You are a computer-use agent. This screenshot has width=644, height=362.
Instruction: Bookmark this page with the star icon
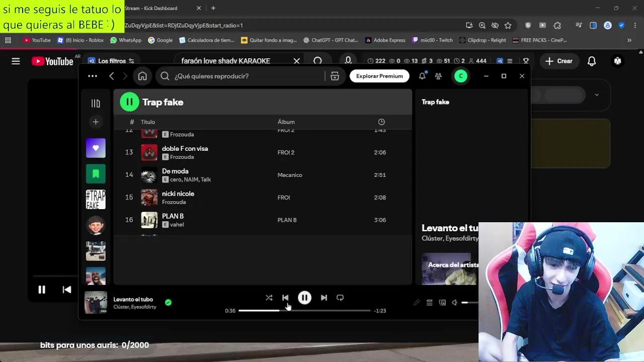pyautogui.click(x=508, y=25)
